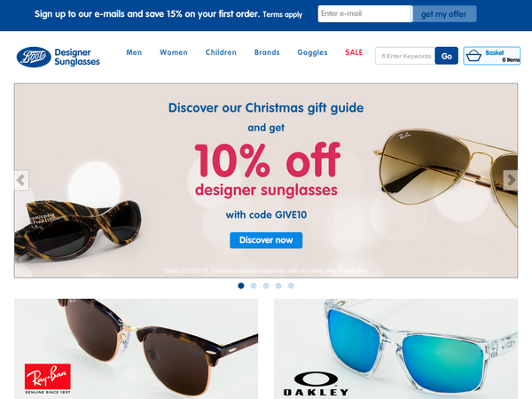The height and width of the screenshot is (399, 532).
Task: Click the next slide arrow on banner
Action: [511, 180]
